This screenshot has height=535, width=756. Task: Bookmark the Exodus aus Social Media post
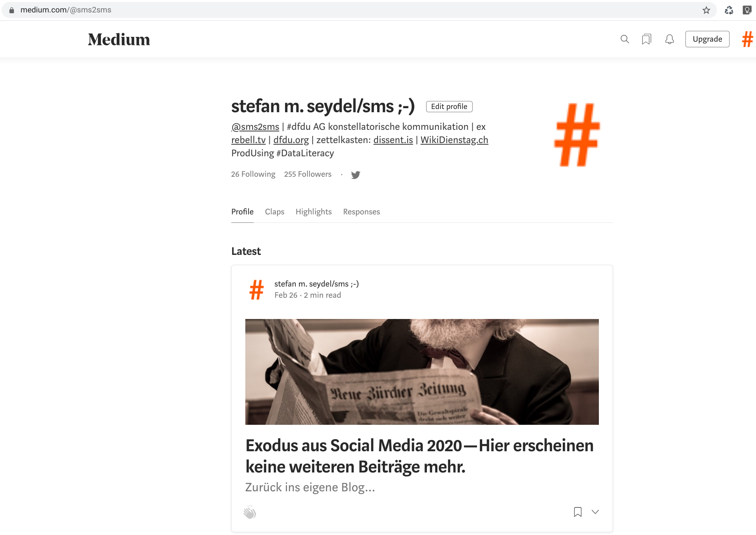click(578, 512)
